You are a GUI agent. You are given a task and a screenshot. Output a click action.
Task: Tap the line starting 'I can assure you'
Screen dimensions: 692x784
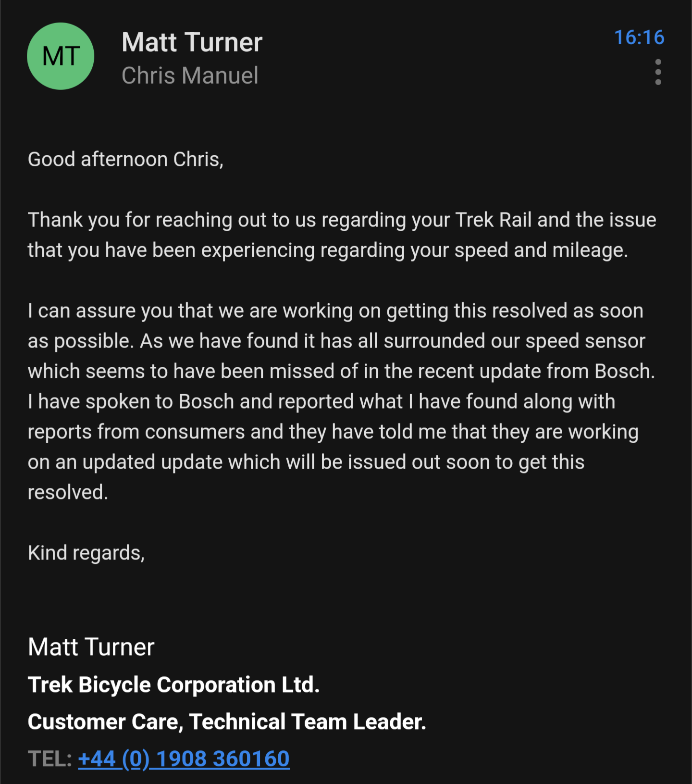[335, 311]
